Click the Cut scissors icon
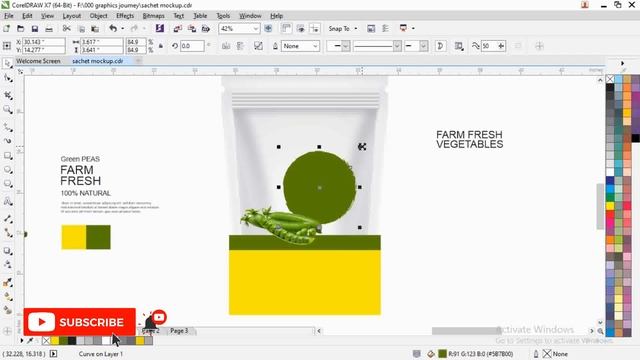 coord(67,29)
